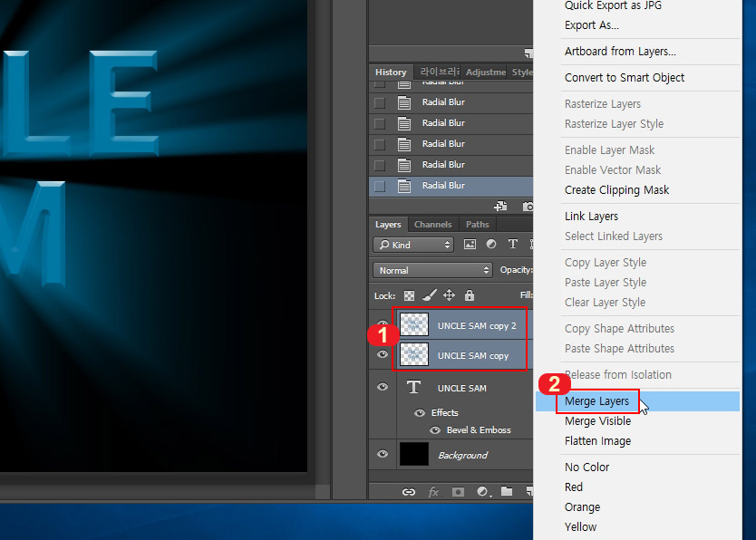Click the T icon of UNCLE SAM layer
This screenshot has height=540, width=756.
coord(413,387)
